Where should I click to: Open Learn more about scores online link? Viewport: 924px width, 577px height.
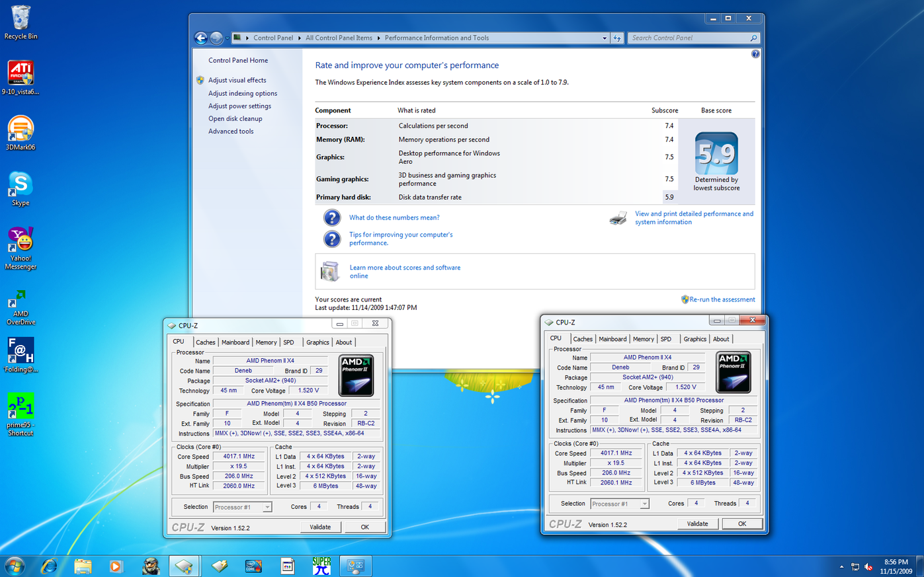405,272
